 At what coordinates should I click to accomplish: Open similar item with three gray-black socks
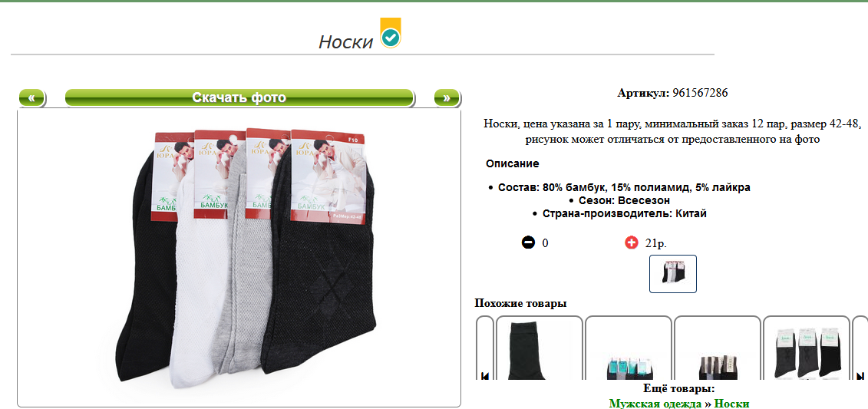pos(807,348)
